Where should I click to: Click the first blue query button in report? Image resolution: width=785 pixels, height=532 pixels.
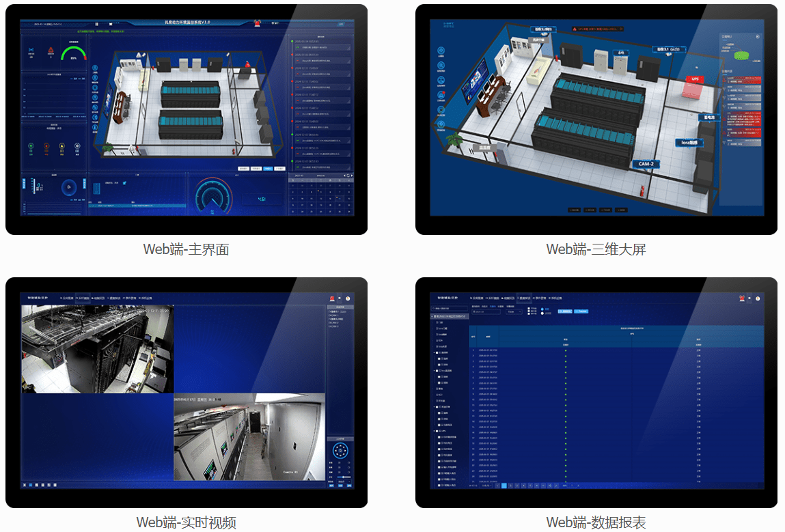coord(564,311)
